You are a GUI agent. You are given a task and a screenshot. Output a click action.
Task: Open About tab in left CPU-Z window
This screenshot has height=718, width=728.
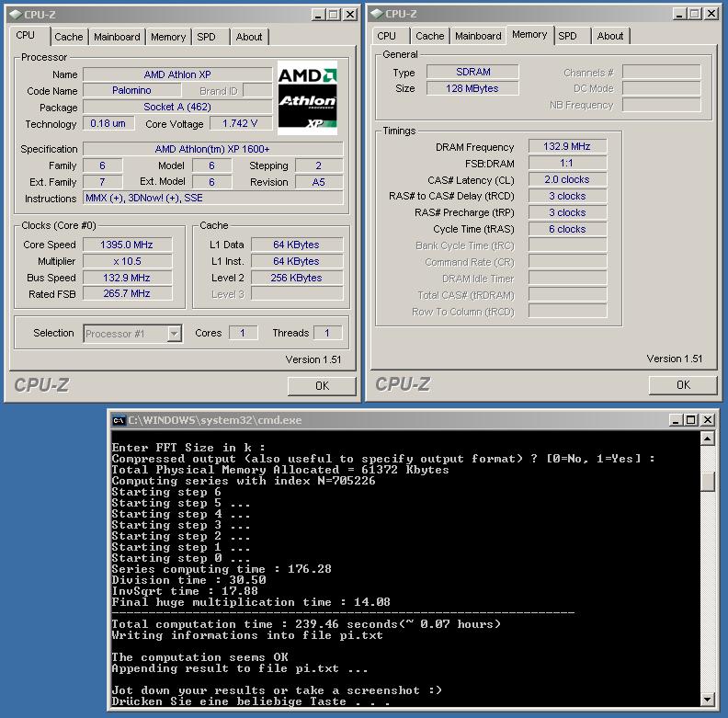[x=249, y=37]
